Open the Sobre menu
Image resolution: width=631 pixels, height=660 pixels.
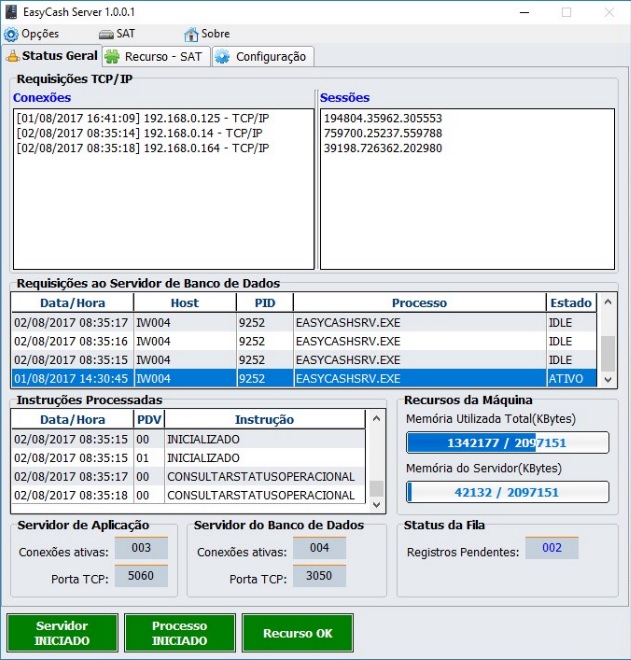tap(215, 34)
